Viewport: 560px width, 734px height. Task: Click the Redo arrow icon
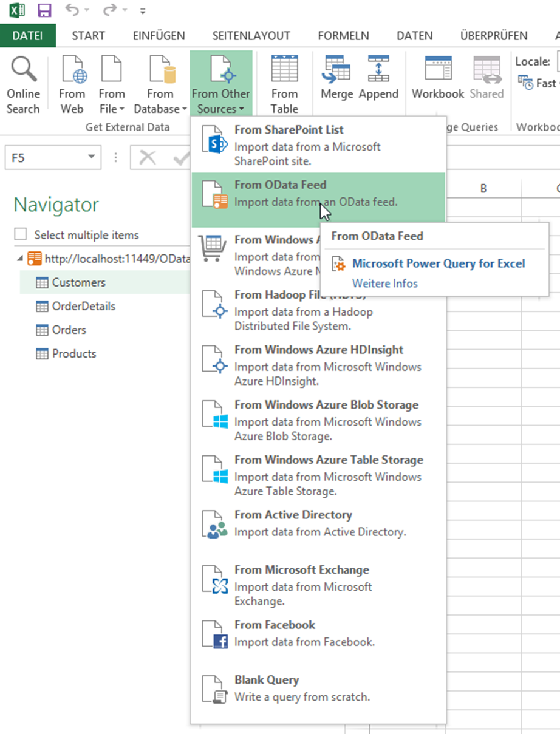(x=109, y=10)
